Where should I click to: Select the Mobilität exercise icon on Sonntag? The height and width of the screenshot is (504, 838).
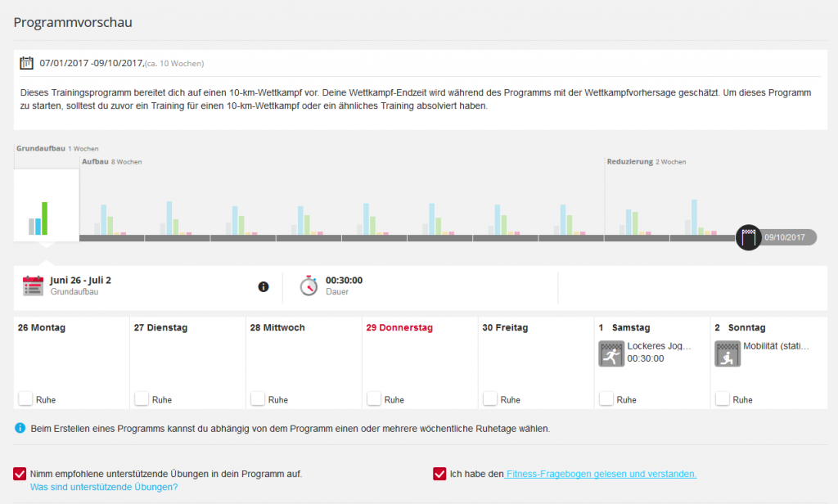728,353
